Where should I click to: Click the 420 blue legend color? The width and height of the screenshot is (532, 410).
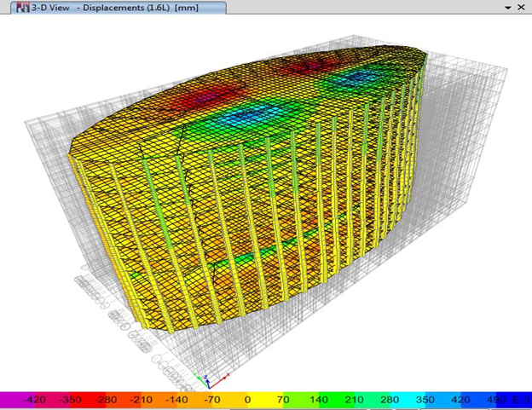(x=460, y=400)
